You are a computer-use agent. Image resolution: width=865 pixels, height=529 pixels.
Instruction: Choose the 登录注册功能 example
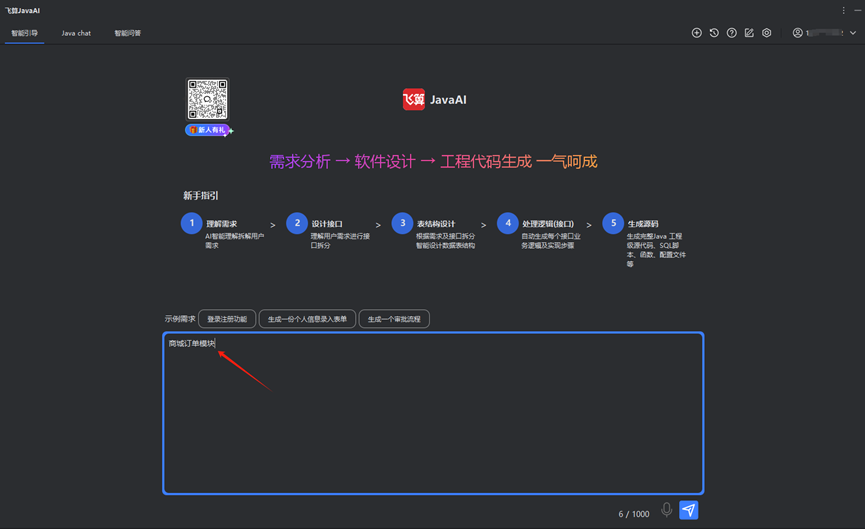tap(227, 319)
